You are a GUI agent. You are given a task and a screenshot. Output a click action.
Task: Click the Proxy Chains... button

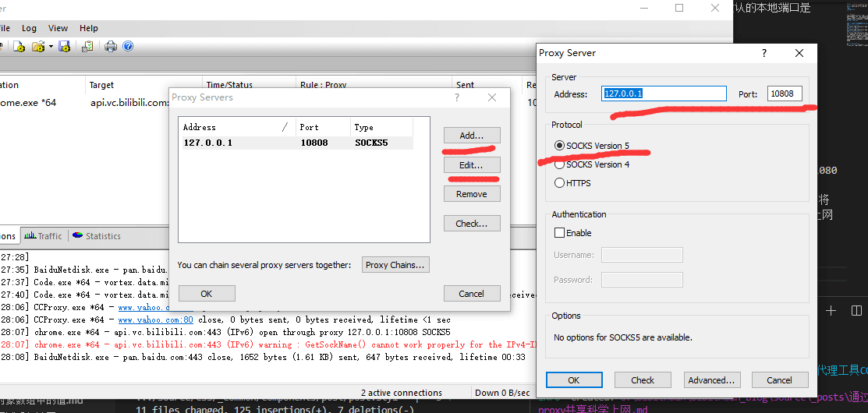pyautogui.click(x=396, y=265)
